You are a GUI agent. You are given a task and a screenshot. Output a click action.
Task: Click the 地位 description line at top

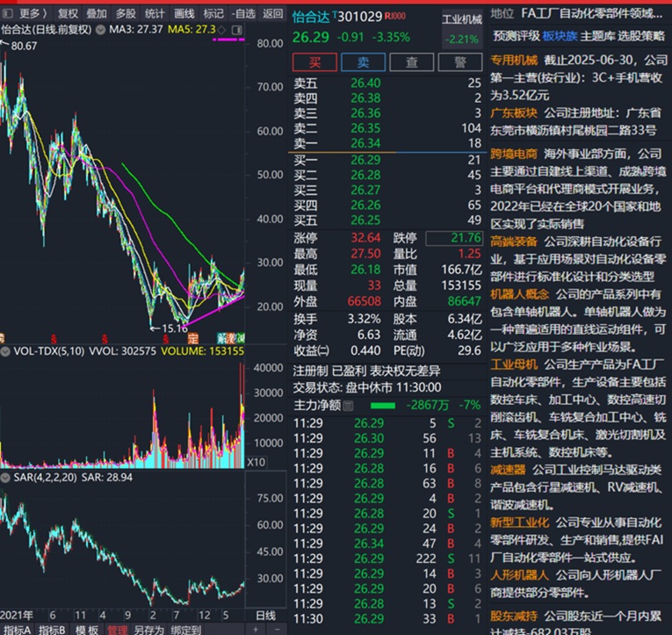click(x=577, y=14)
